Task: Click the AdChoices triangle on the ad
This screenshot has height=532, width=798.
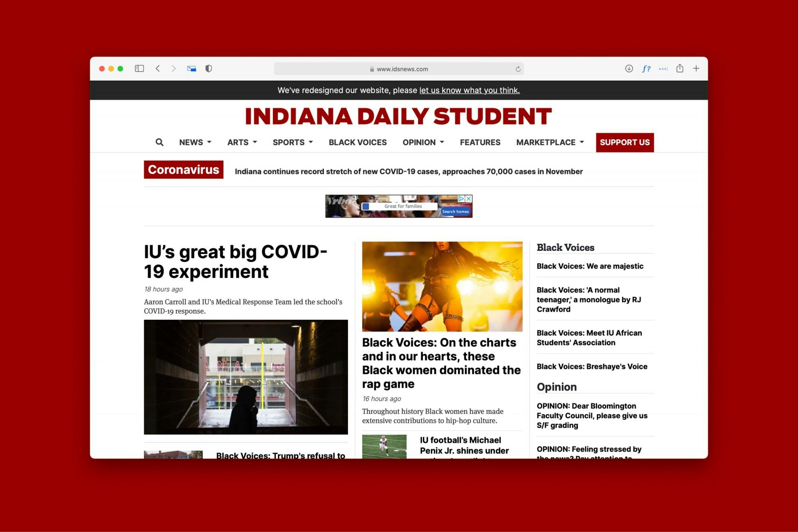Action: pos(461,198)
